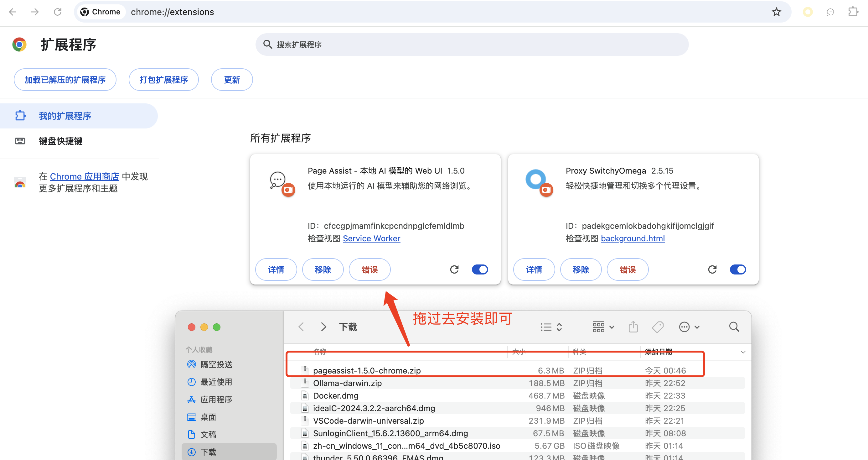Select 键盘快捷键 in the sidebar
868x460 pixels.
point(61,141)
